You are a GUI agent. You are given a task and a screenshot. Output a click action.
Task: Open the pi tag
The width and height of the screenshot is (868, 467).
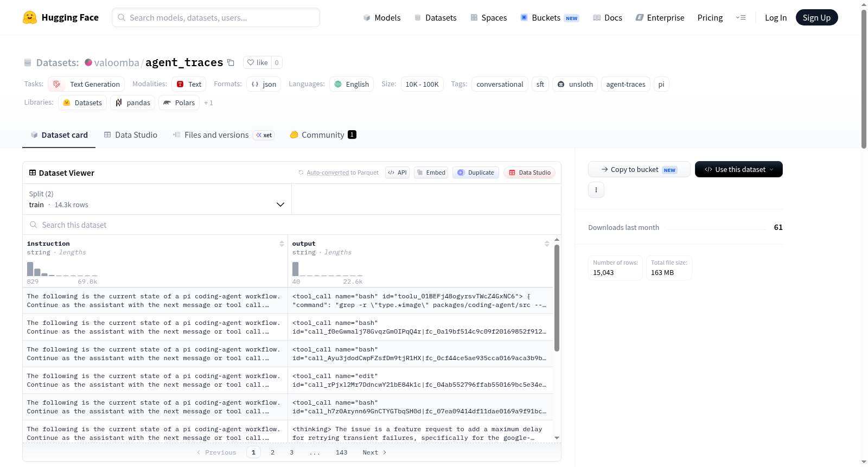(661, 84)
